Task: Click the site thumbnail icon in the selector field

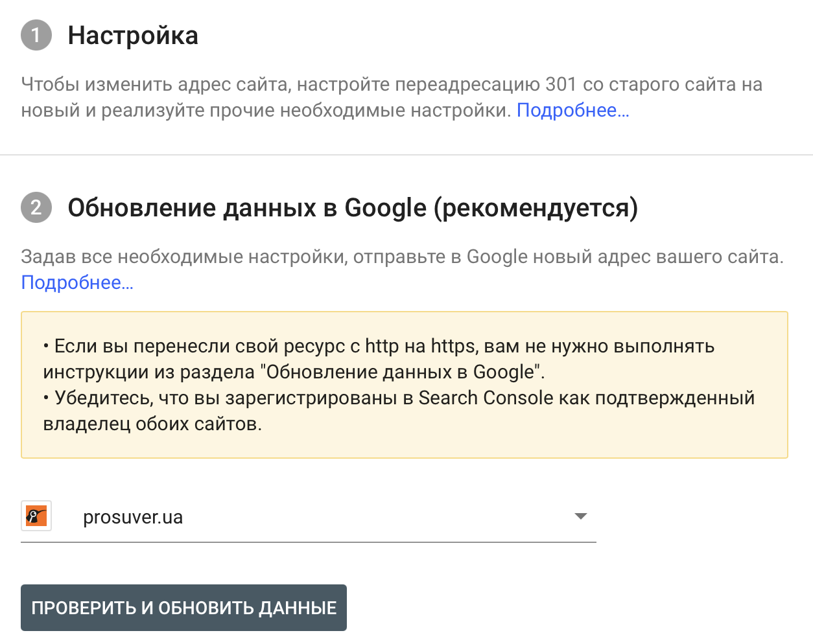Action: (36, 516)
